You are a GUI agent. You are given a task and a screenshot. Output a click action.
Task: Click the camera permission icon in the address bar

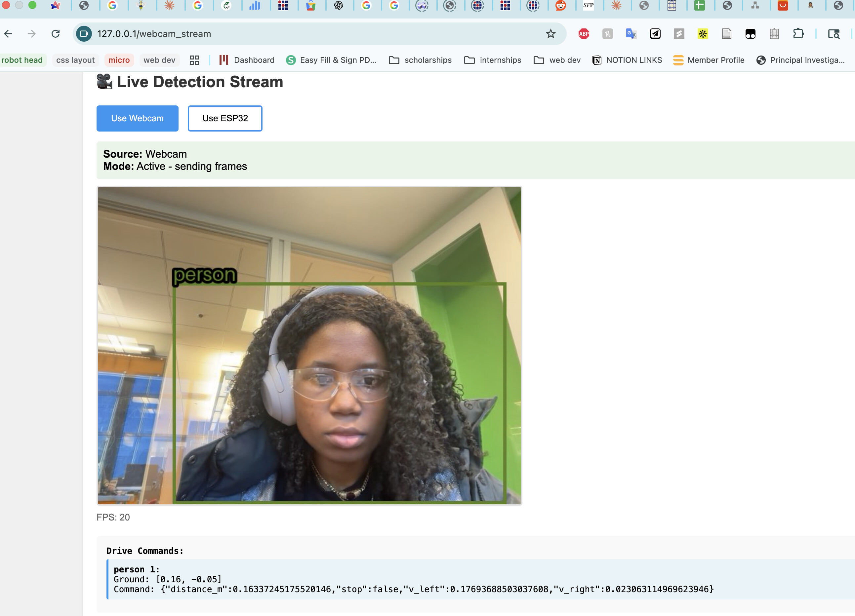click(84, 34)
